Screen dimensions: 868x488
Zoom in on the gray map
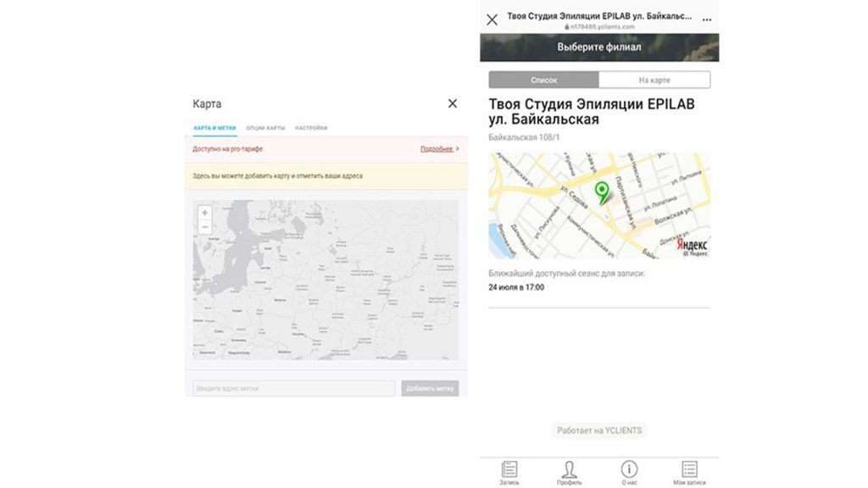[205, 213]
